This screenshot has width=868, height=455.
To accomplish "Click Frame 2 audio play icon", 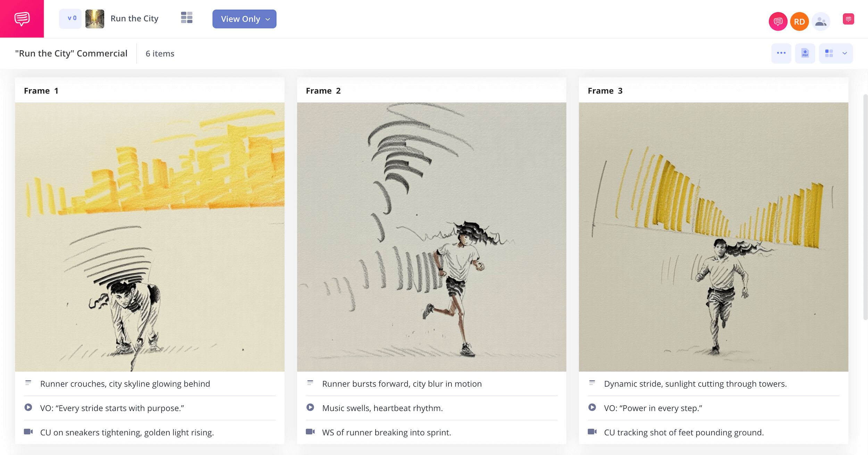I will 310,407.
